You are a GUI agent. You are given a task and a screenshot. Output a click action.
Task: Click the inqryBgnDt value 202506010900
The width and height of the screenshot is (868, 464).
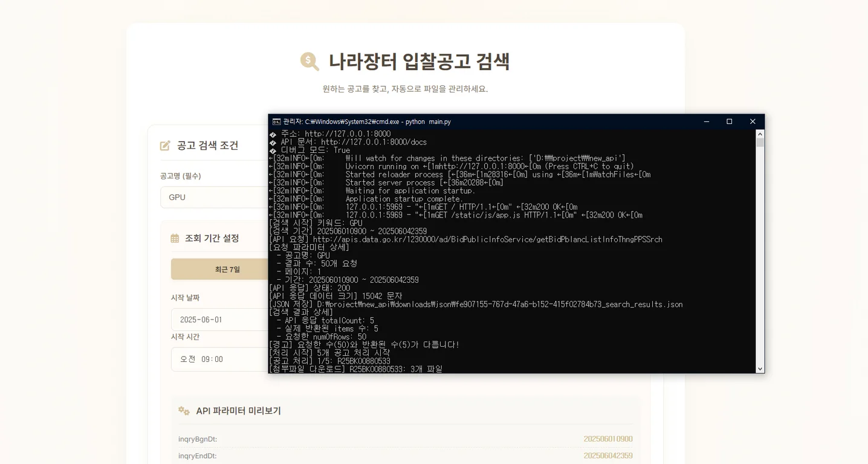(x=608, y=439)
